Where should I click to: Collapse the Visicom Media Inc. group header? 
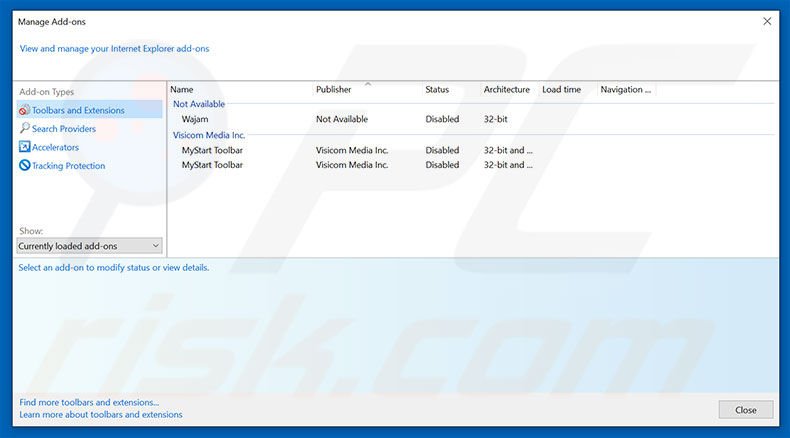209,135
